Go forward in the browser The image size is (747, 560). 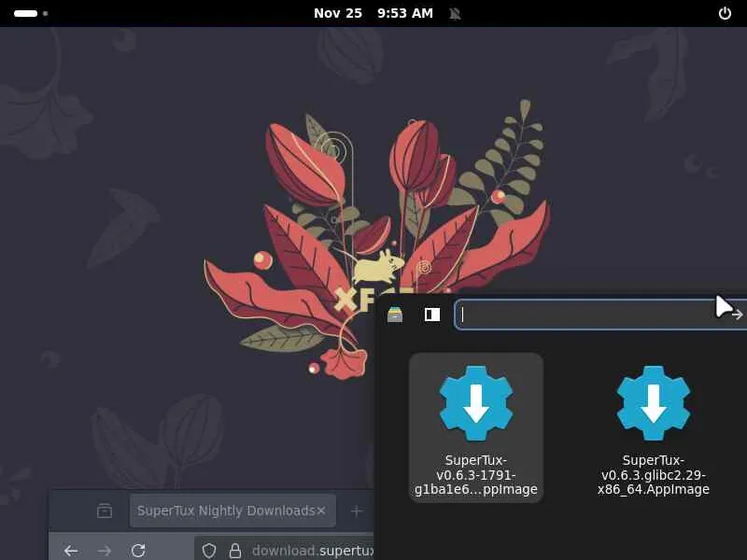point(104,551)
